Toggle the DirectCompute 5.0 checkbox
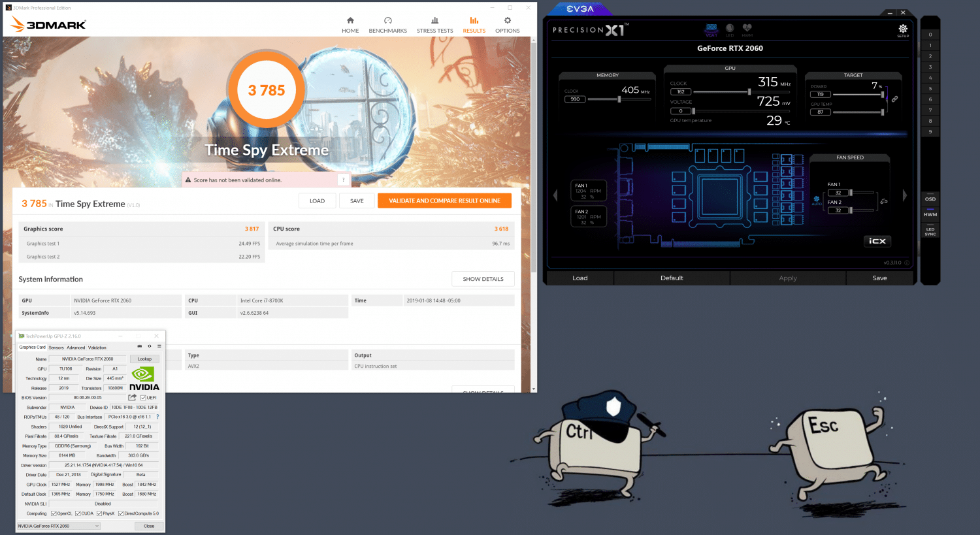 (x=121, y=513)
